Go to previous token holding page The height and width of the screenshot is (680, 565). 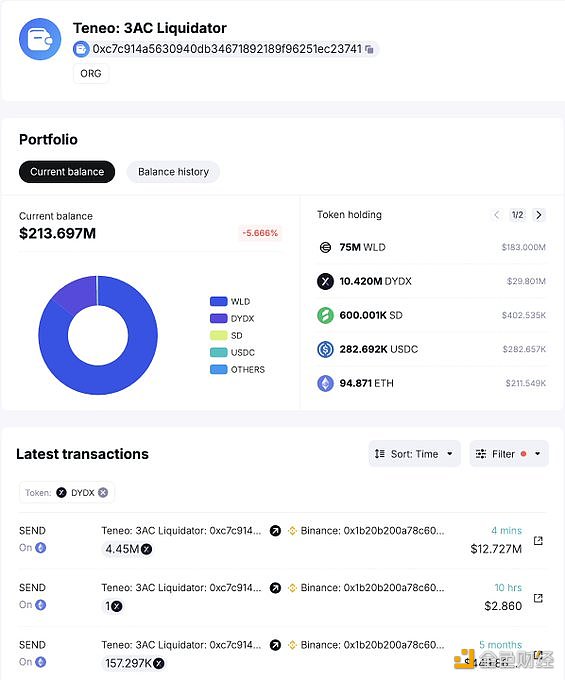497,215
